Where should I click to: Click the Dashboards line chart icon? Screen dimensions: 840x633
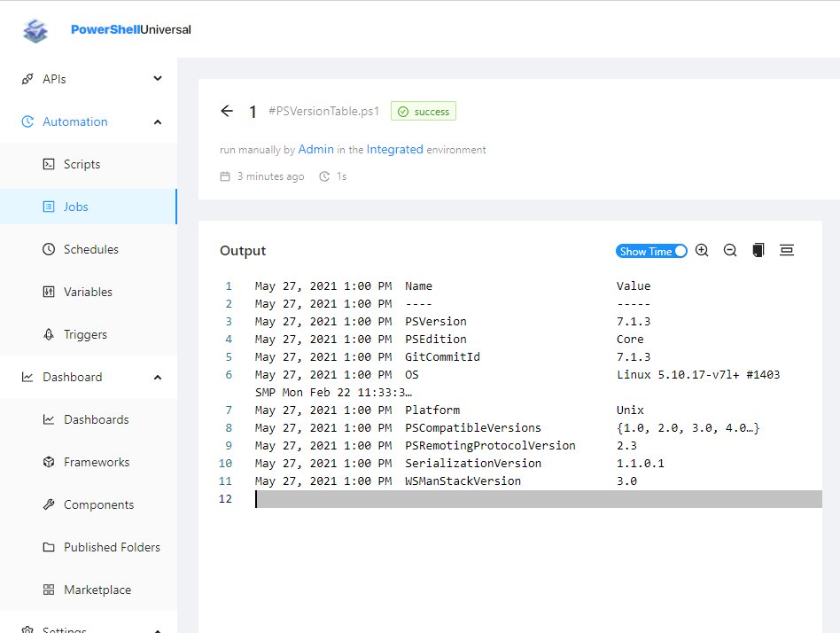(x=49, y=419)
